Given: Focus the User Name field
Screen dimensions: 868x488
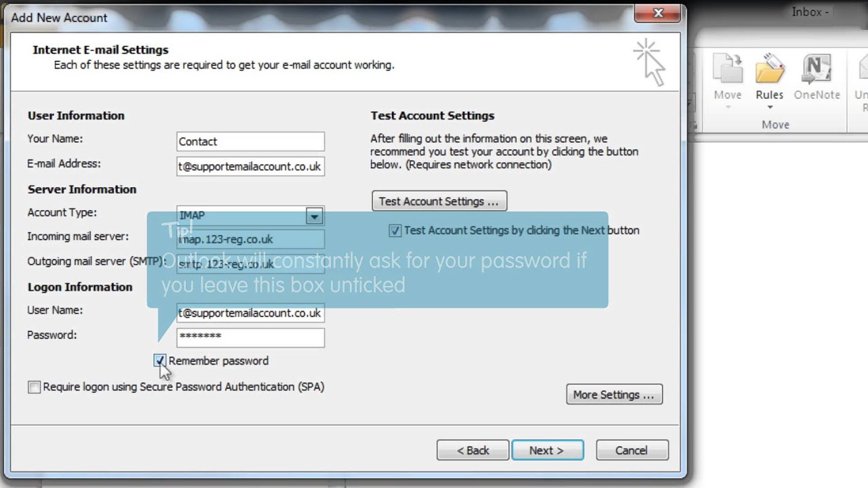Looking at the screenshot, I should click(250, 312).
